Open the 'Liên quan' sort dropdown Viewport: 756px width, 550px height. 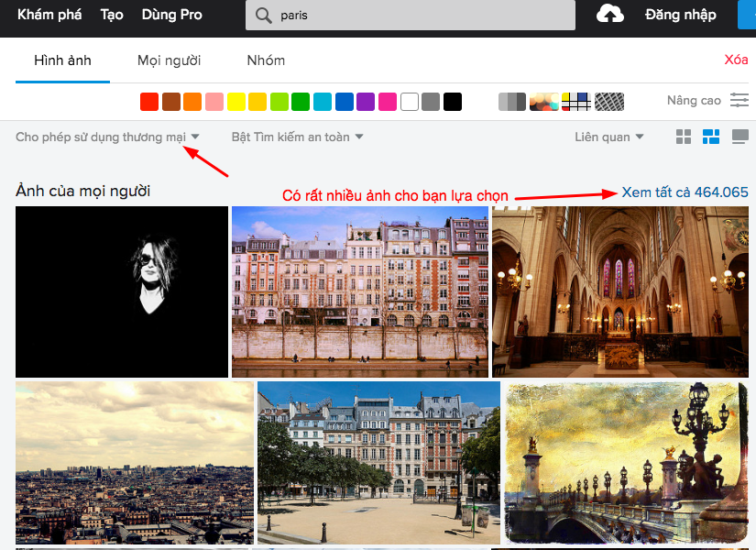[x=608, y=136]
